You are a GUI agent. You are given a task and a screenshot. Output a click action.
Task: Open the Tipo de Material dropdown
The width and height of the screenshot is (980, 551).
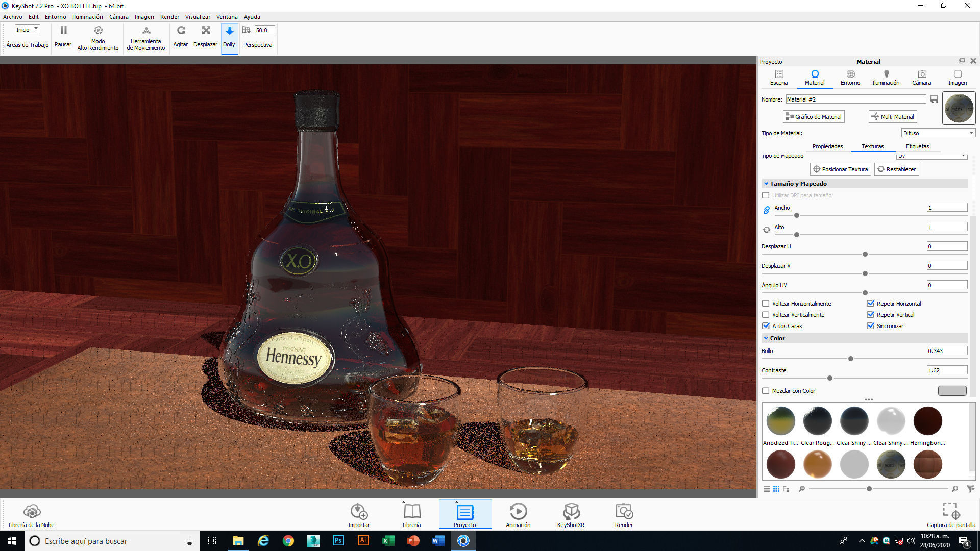[x=938, y=133]
